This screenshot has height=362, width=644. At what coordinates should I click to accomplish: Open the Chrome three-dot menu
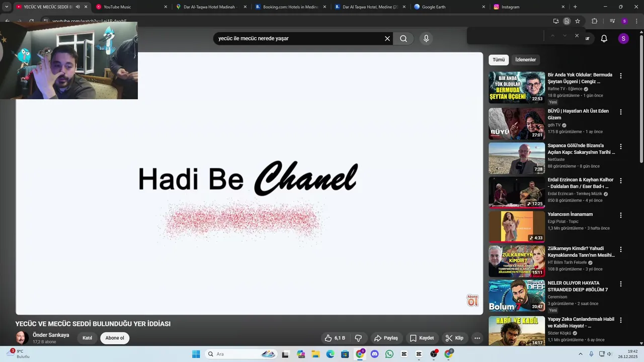coord(637,21)
